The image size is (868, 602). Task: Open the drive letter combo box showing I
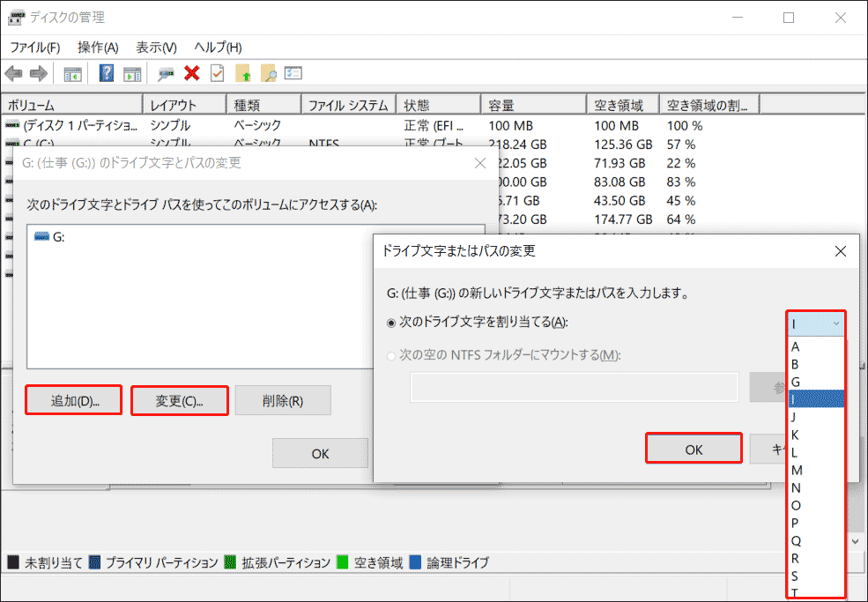pos(816,323)
